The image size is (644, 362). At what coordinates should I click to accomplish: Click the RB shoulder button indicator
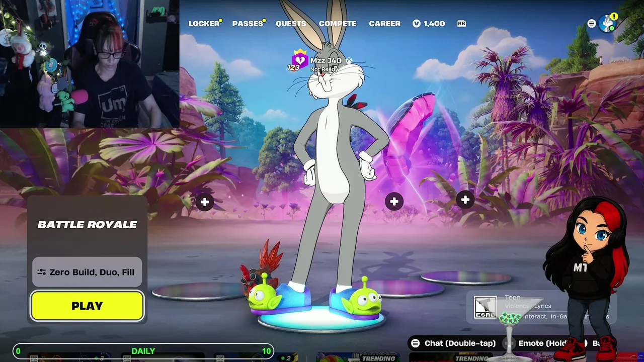[x=461, y=24]
